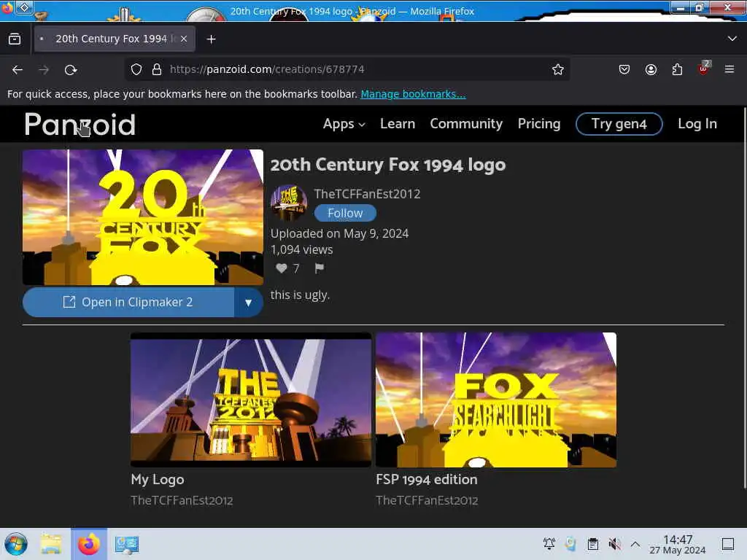Open the computer monitor taskbar icon
This screenshot has width=747, height=560.
(x=127, y=545)
